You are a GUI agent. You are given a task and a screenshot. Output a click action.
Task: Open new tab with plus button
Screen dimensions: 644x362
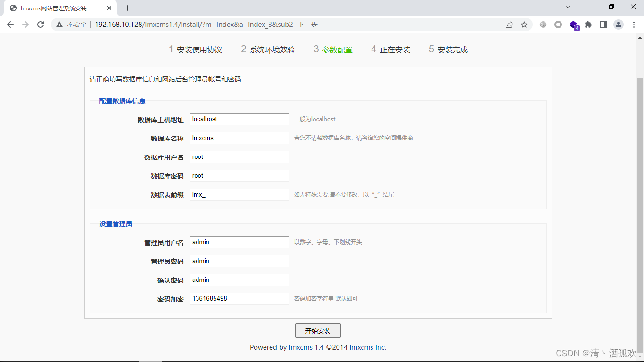(x=127, y=8)
